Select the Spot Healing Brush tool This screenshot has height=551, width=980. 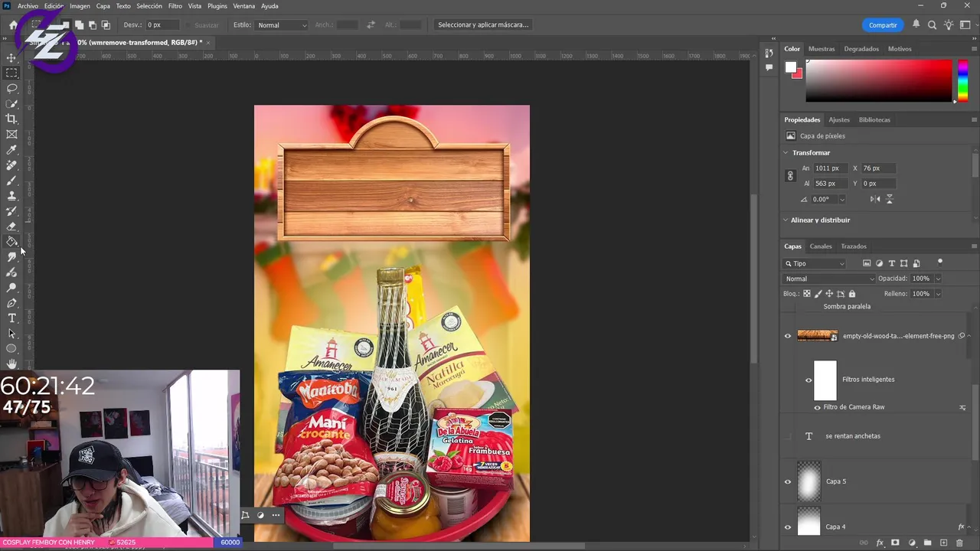(11, 165)
